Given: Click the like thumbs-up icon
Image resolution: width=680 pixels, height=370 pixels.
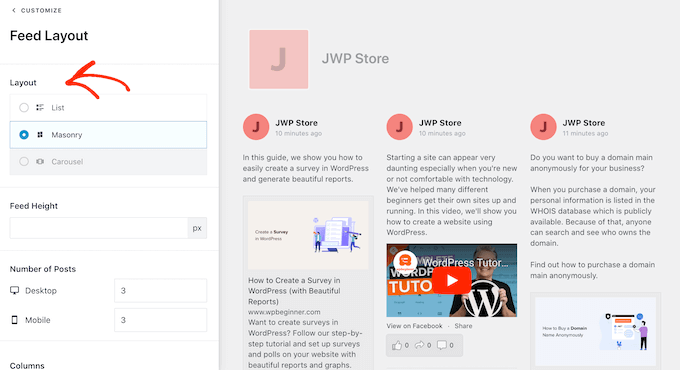Looking at the screenshot, I should coord(396,345).
